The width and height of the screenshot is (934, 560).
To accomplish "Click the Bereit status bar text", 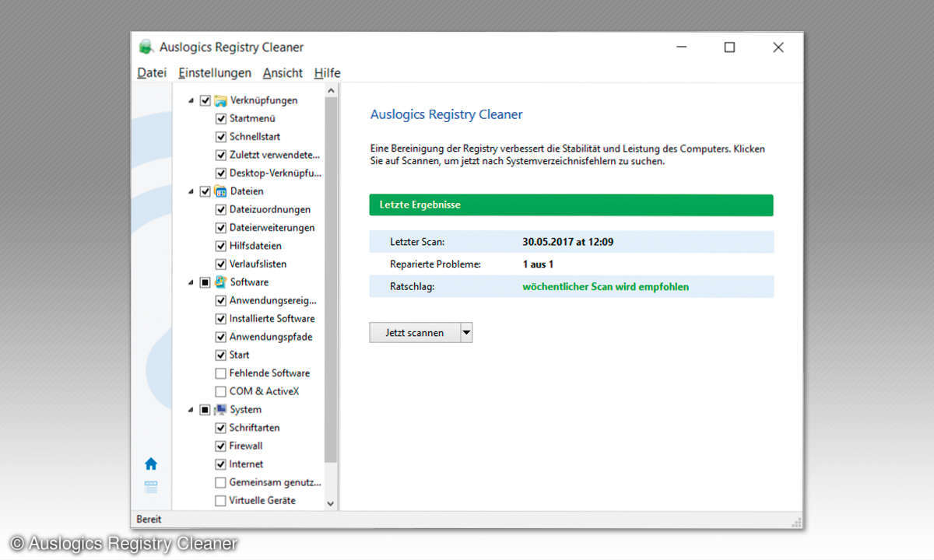I will (x=149, y=520).
